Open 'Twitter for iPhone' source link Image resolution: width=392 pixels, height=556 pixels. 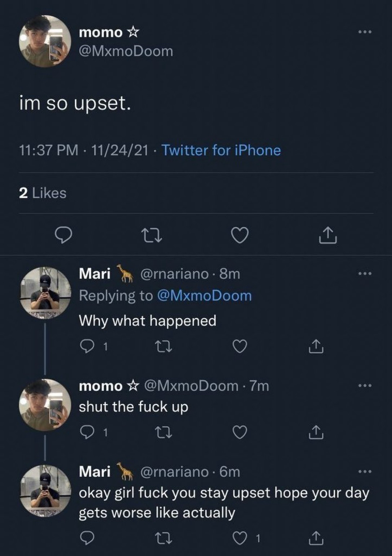221,150
